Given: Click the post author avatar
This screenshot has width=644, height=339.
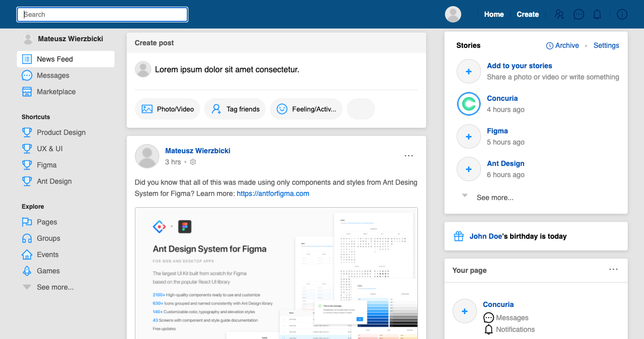Looking at the screenshot, I should tap(147, 156).
